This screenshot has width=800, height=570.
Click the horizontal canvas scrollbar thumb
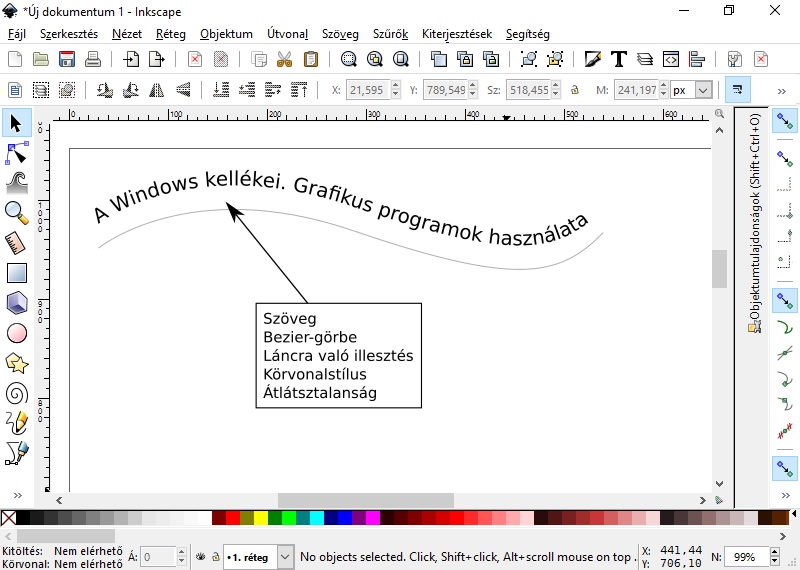(366, 500)
